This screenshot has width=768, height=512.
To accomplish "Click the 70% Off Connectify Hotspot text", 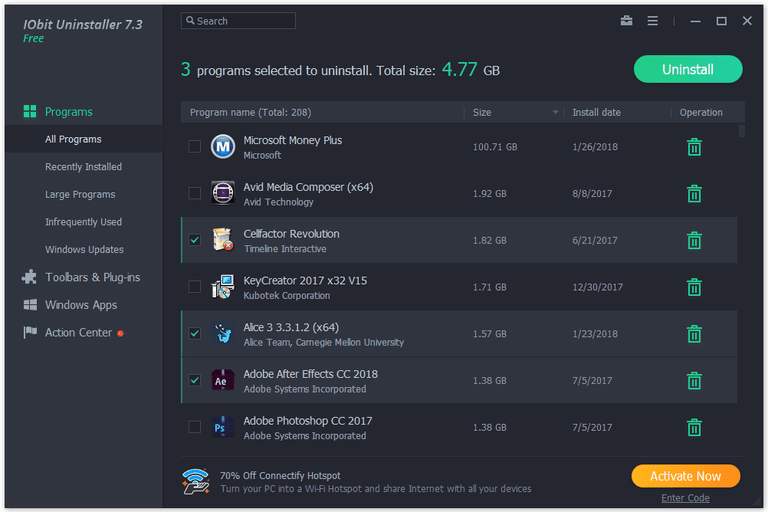I will [280, 475].
